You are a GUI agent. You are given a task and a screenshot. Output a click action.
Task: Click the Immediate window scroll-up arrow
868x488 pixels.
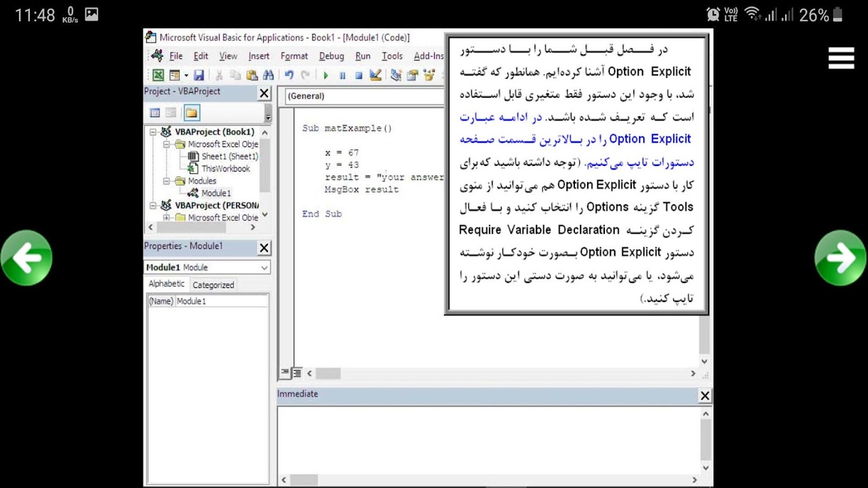click(706, 414)
